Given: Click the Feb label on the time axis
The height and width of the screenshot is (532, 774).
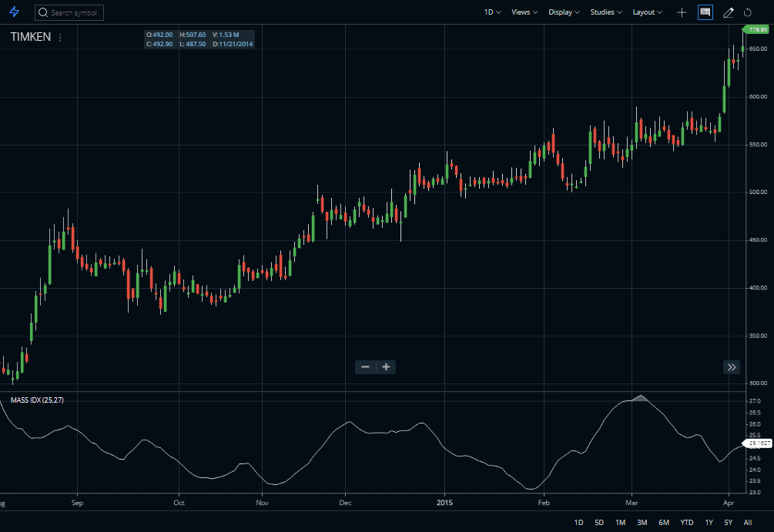Looking at the screenshot, I should coord(544,503).
